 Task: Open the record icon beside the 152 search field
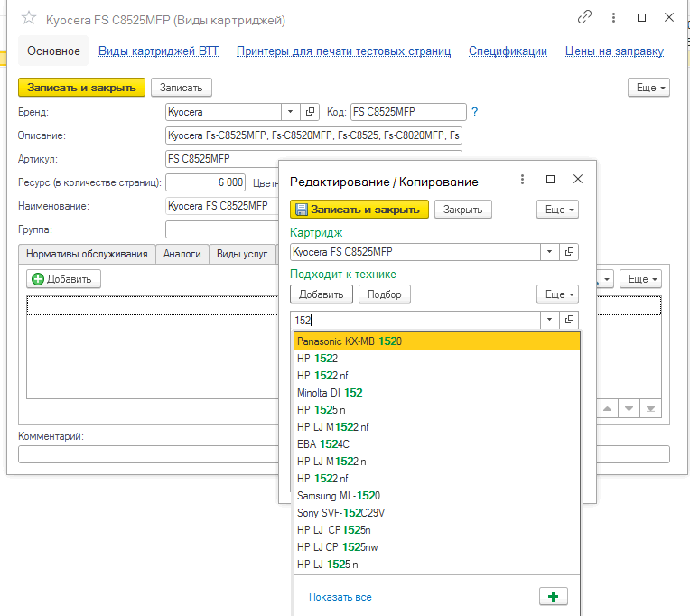point(569,320)
